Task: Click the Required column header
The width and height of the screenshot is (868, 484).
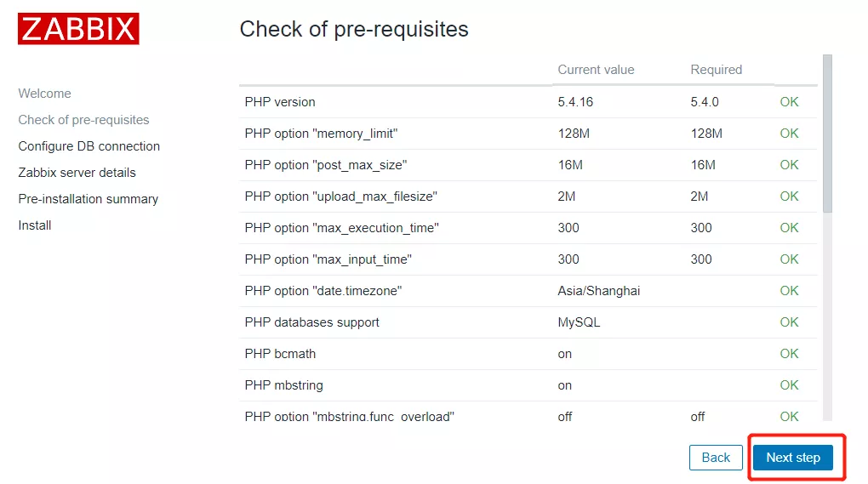Action: coord(716,70)
